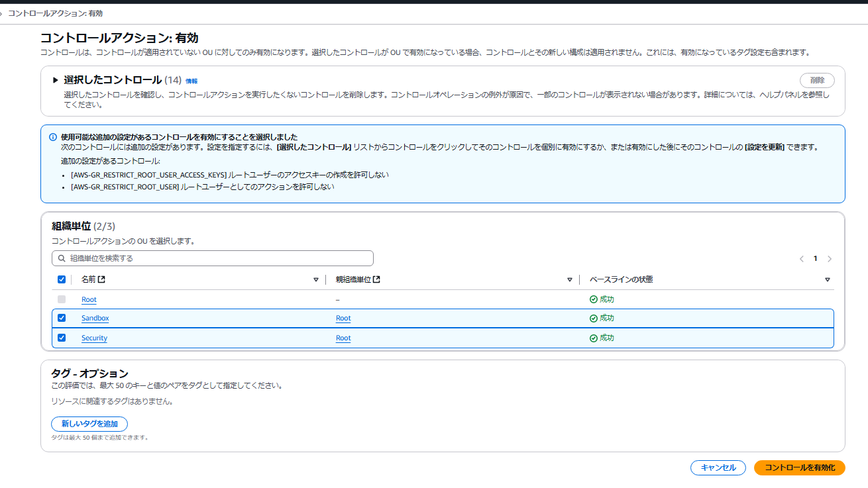Click the info icon in the blue notice
The image size is (868, 488).
(53, 137)
